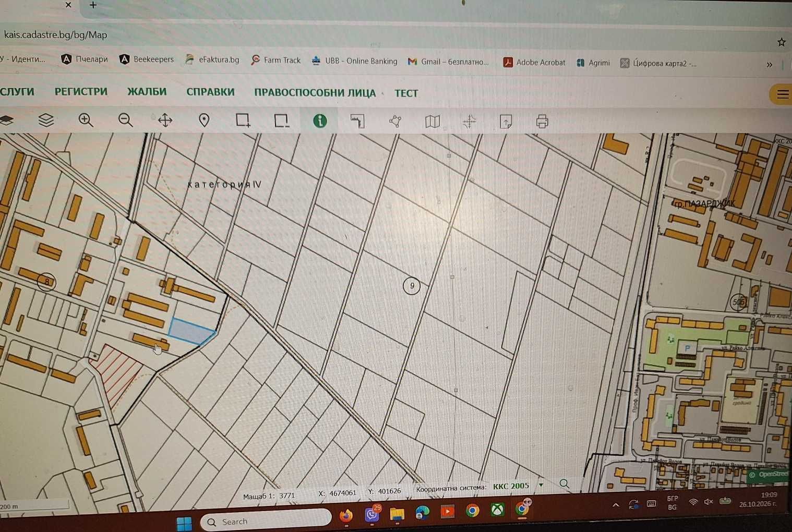Image resolution: width=792 pixels, height=532 pixels.
Task: Open a new browser tab
Action: coord(93,5)
